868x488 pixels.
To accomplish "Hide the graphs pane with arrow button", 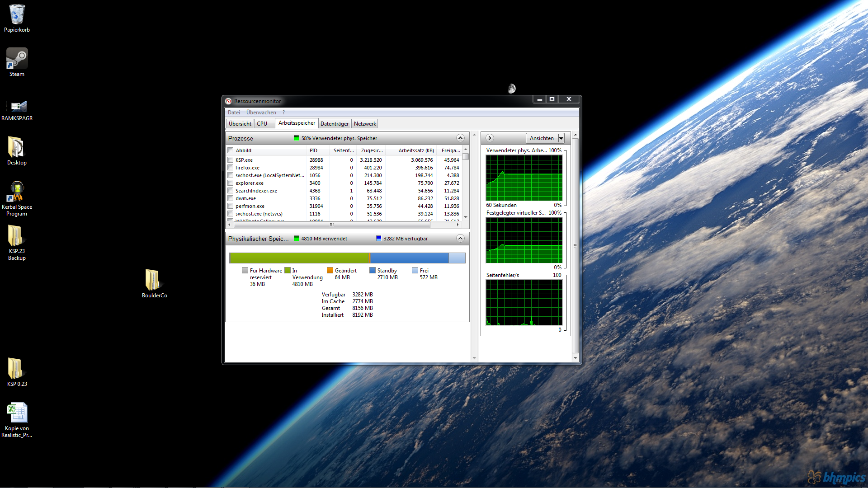I will point(490,138).
